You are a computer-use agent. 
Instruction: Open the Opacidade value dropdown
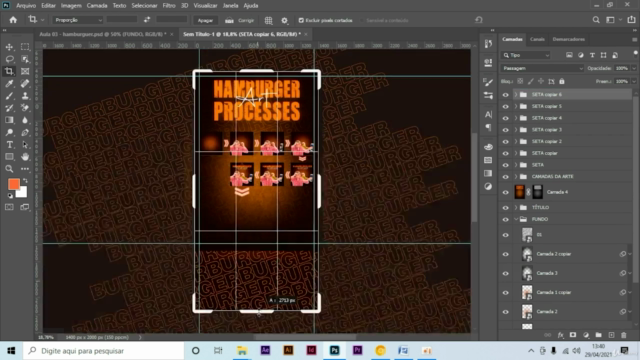(x=633, y=68)
